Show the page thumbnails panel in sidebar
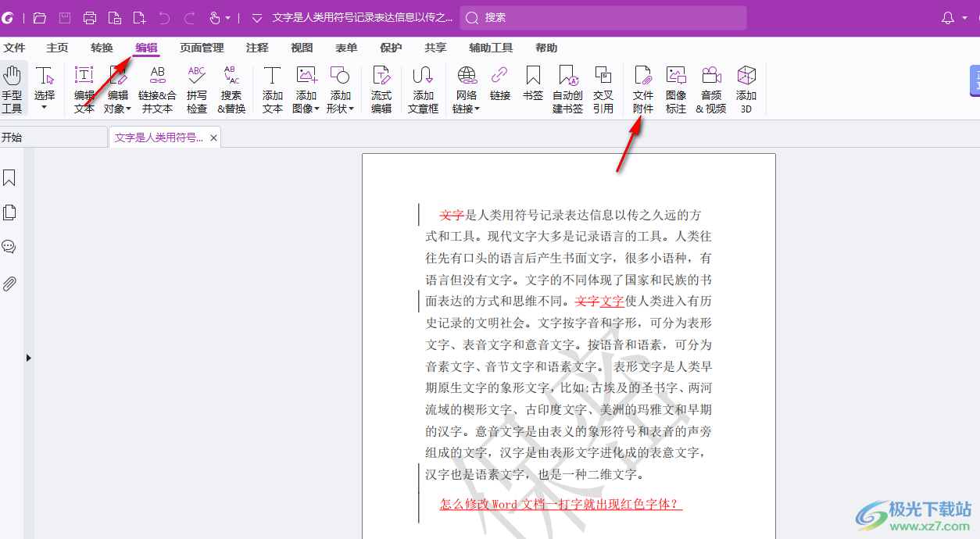980x539 pixels. point(9,212)
